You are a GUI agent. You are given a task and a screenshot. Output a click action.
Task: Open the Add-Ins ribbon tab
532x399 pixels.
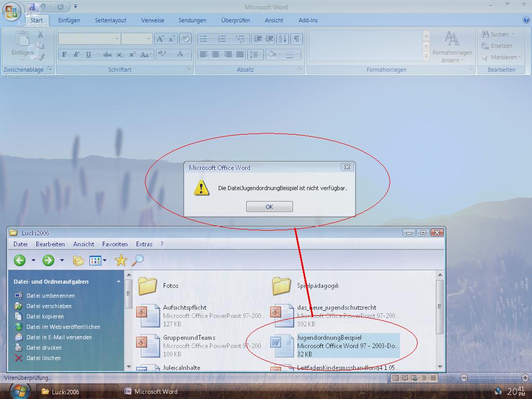click(x=308, y=20)
